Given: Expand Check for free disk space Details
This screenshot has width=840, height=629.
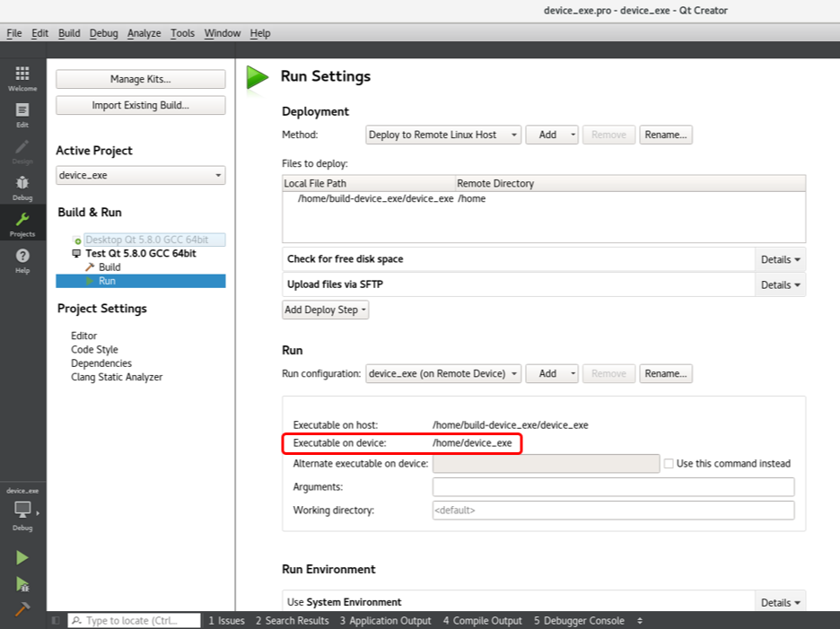Looking at the screenshot, I should [x=780, y=259].
